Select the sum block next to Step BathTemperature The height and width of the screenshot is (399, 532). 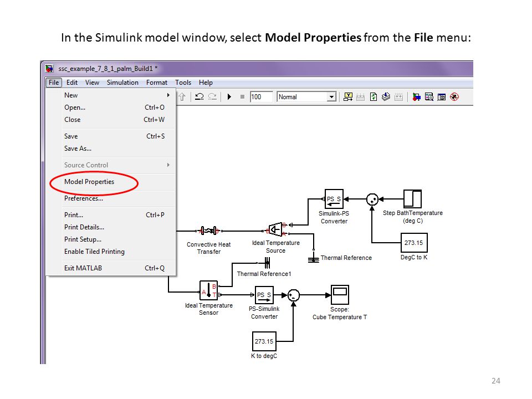pos(372,199)
